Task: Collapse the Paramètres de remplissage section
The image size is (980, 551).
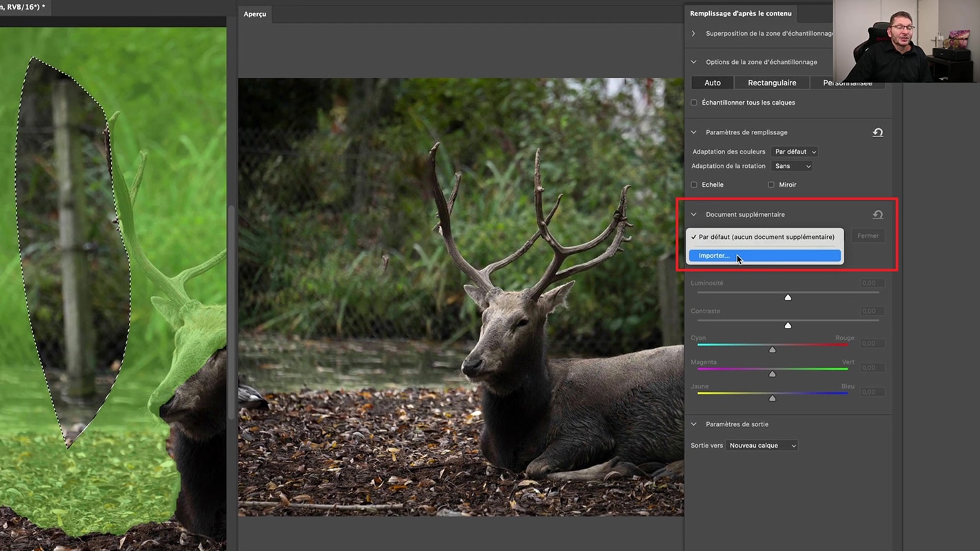Action: [x=693, y=132]
